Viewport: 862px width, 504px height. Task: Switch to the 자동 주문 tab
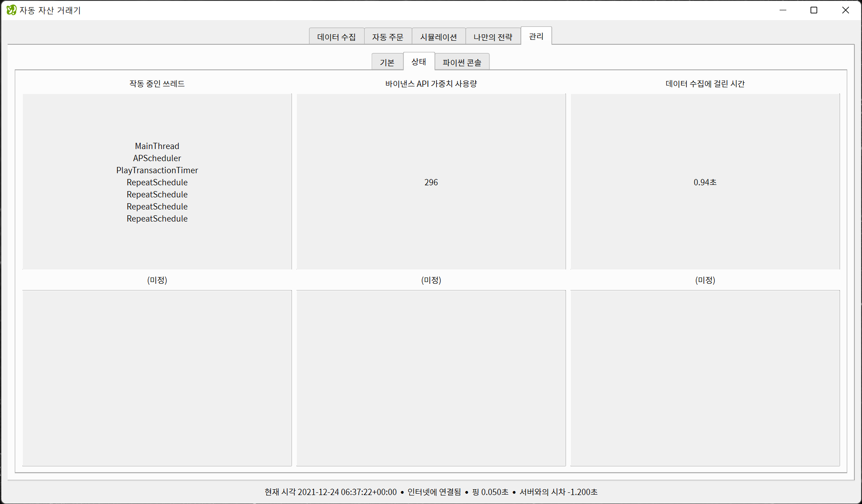point(387,37)
